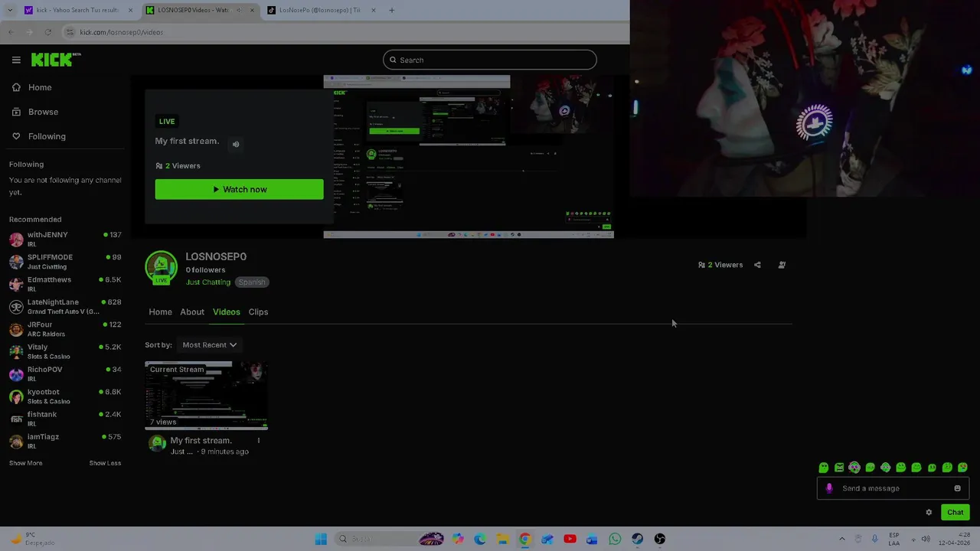Open chat settings gear icon

coord(929,513)
